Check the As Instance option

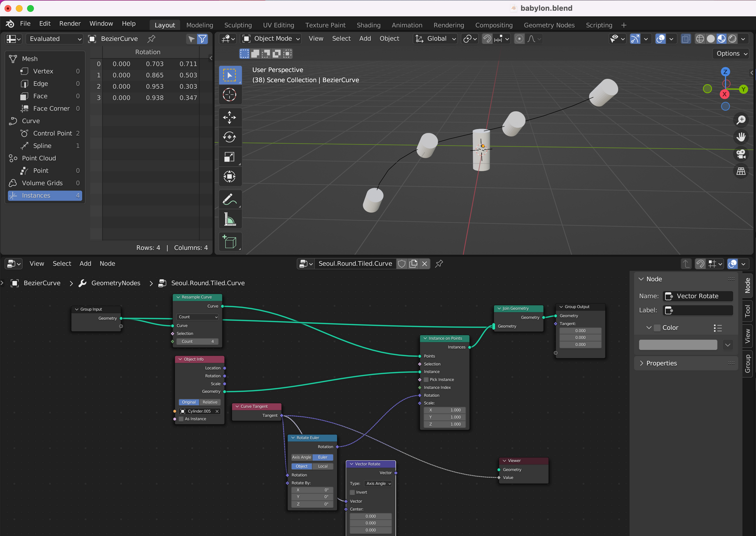[x=181, y=419]
